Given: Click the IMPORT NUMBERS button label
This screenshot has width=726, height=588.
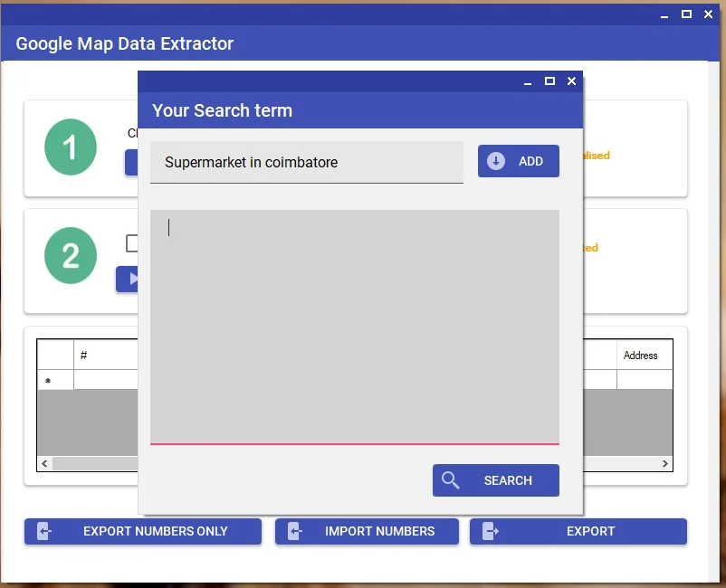Looking at the screenshot, I should coord(379,532).
